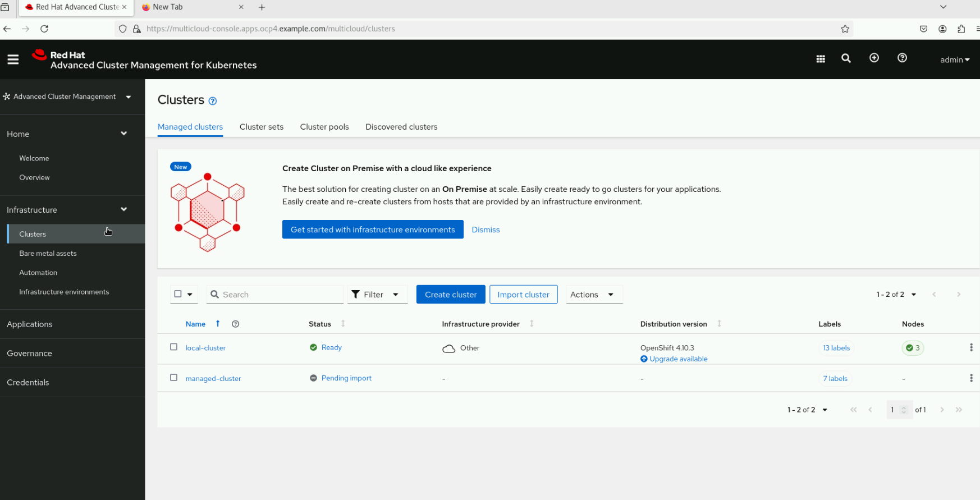Reload the browser page

click(44, 29)
